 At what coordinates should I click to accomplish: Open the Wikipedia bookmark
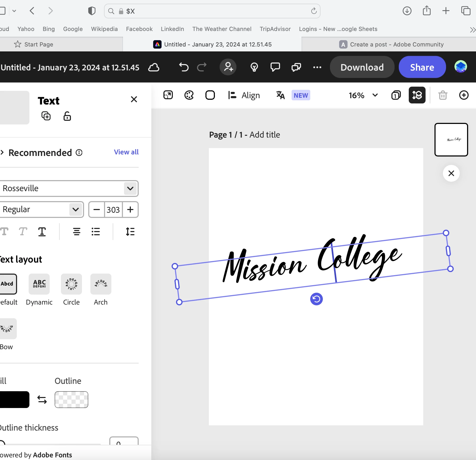click(104, 29)
